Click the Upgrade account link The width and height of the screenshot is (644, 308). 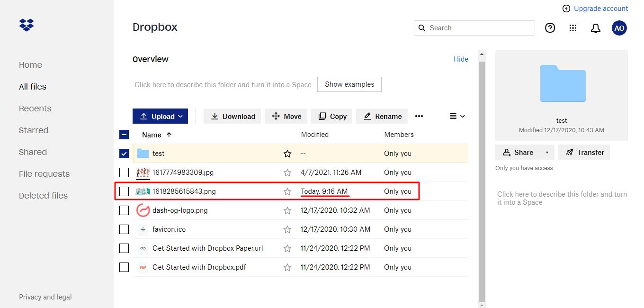click(601, 9)
